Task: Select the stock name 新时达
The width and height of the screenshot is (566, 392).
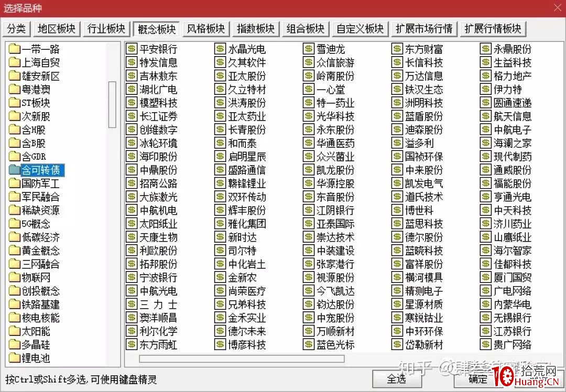Action: pos(242,237)
